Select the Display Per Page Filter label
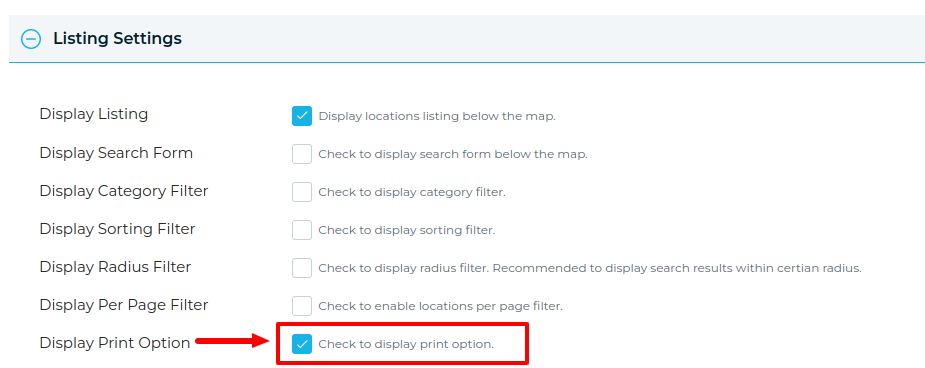Screen dimensions: 925x368 (x=124, y=305)
